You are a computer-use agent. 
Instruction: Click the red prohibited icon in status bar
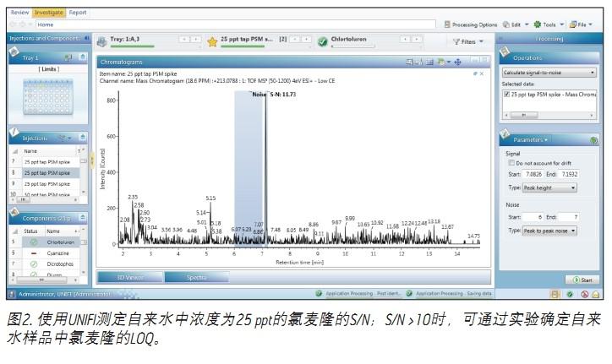[583, 294]
